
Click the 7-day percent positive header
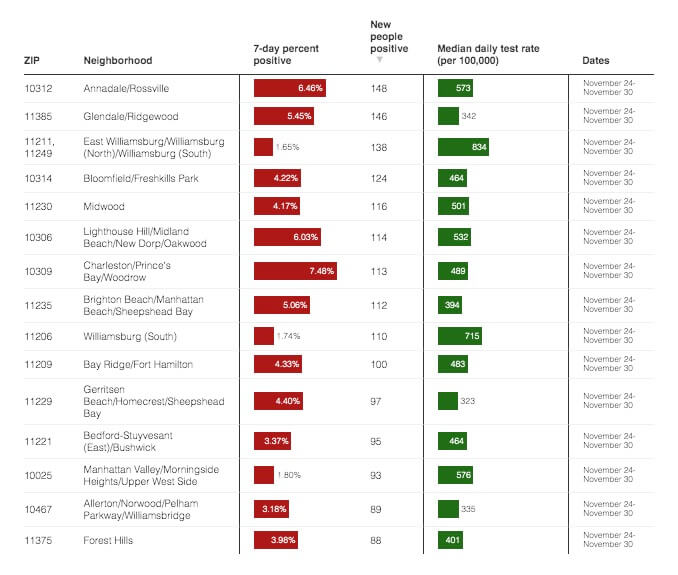286,55
